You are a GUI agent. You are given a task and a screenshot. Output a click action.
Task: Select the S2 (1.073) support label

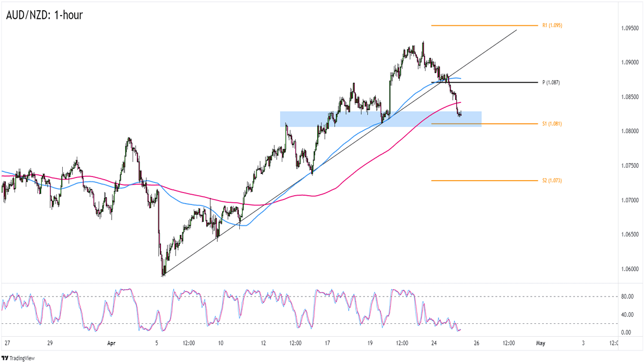click(x=552, y=181)
